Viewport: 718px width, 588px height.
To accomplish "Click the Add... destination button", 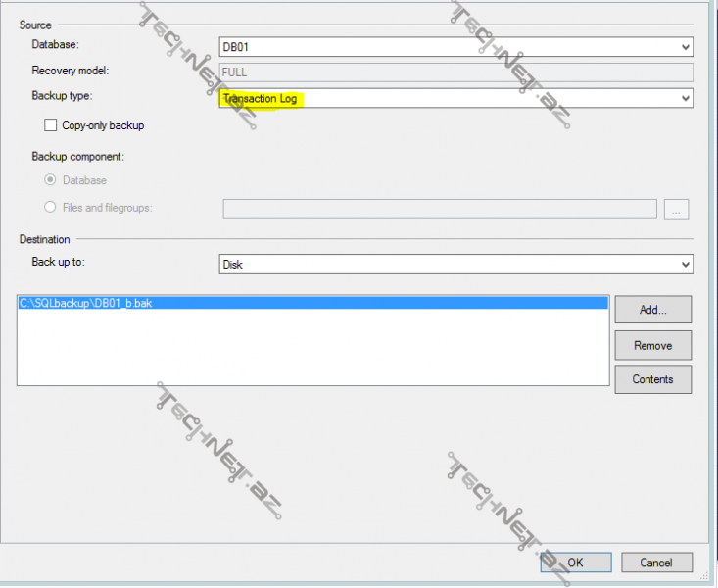I will pos(652,310).
